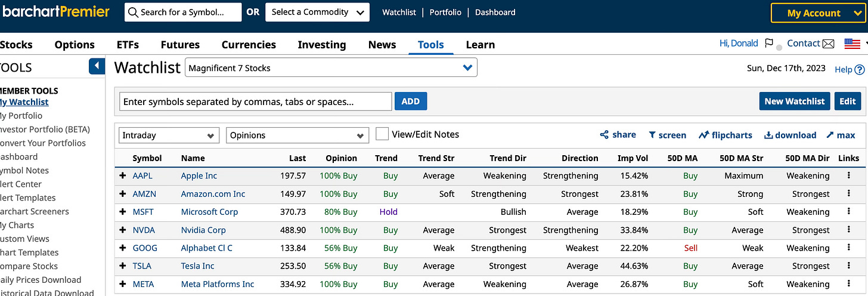Click the enter symbols input field

pyautogui.click(x=256, y=101)
